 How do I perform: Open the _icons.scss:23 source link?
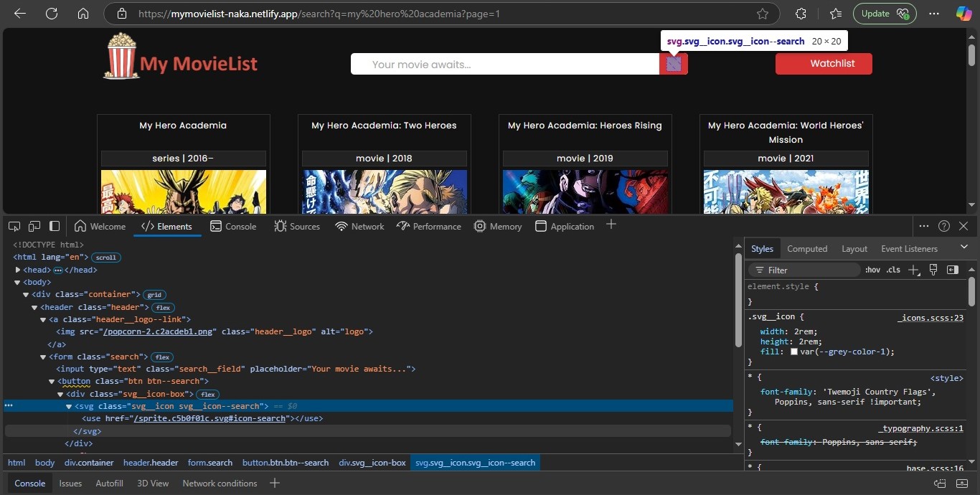[930, 317]
